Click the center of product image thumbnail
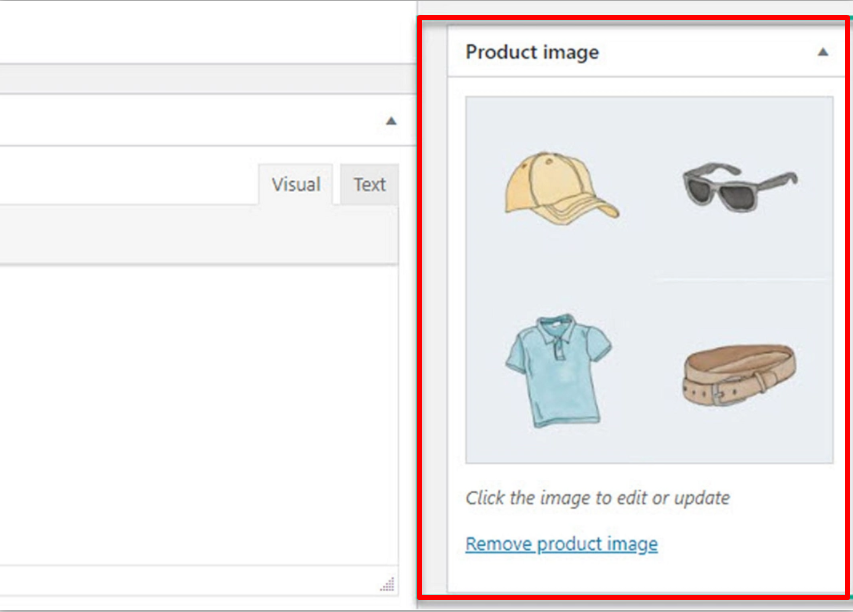 coord(649,280)
